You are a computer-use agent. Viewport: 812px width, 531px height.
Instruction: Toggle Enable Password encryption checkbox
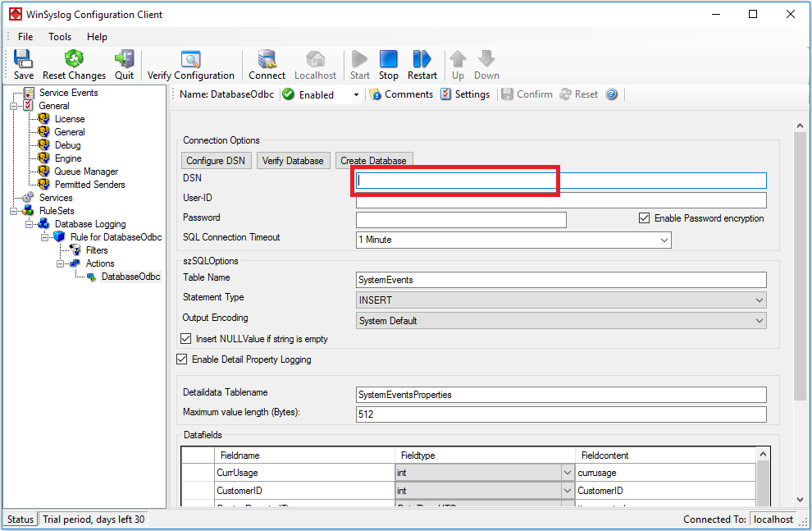[644, 218]
